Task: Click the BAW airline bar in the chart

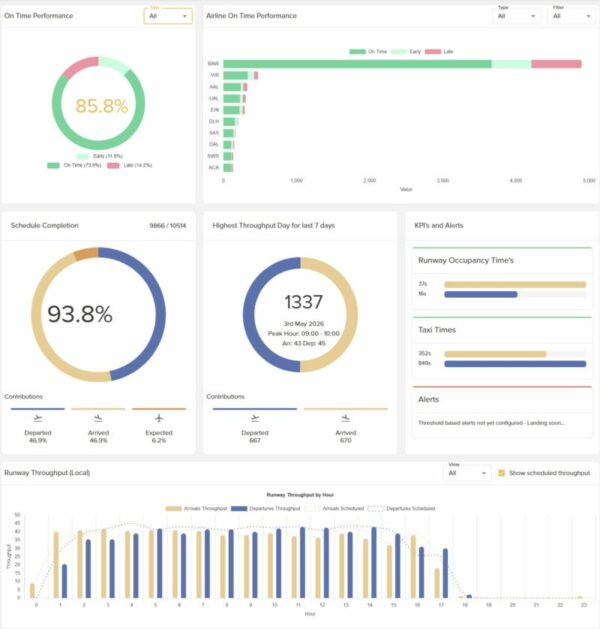Action: coord(402,64)
